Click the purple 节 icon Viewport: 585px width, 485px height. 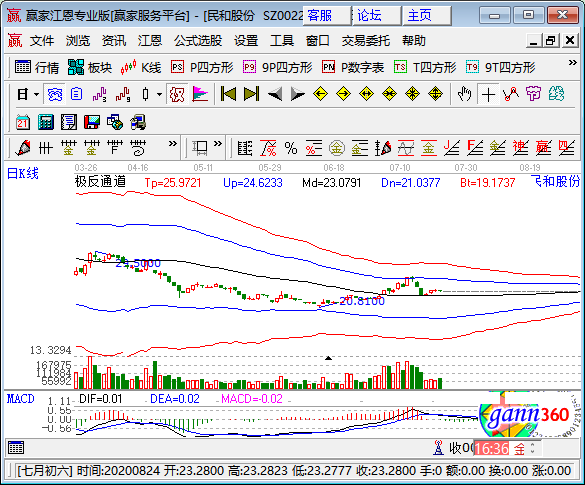click(x=534, y=94)
